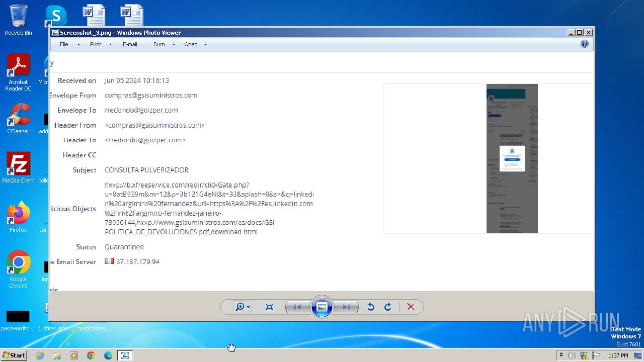Viewport: 644px width, 362px height.
Task: Rotate the picture counterclockwise
Action: (371, 307)
